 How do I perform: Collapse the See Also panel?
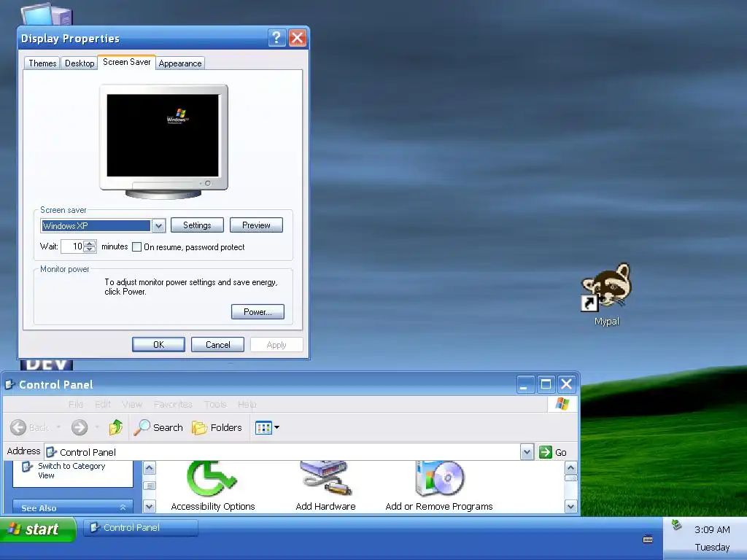[x=123, y=507]
